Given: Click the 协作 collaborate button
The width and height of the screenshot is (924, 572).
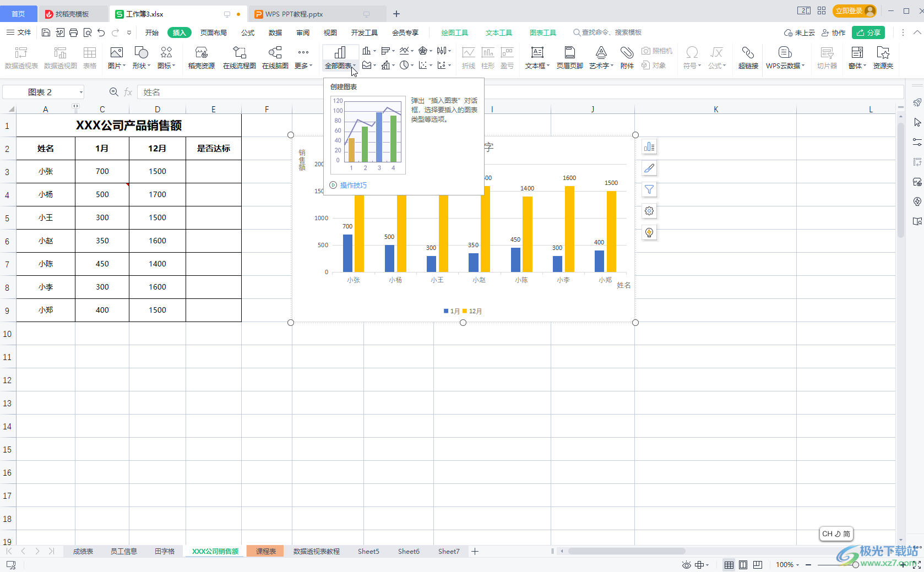Looking at the screenshot, I should pyautogui.click(x=833, y=32).
